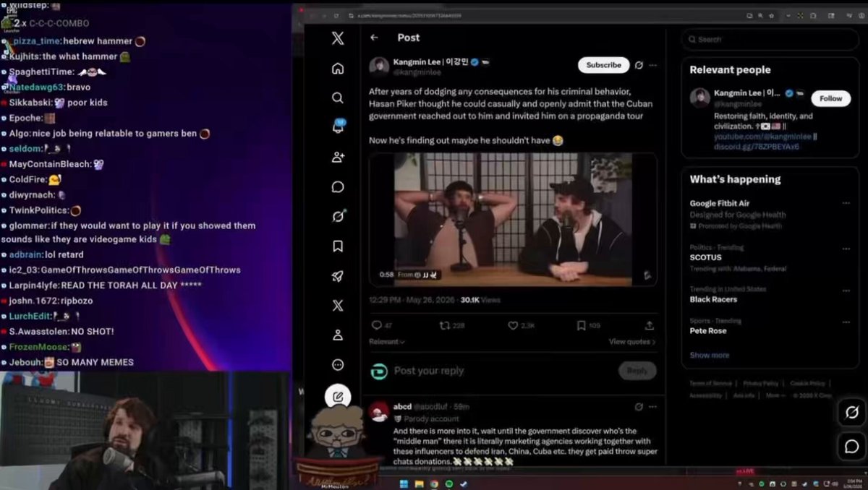Open Spotify from the taskbar
The height and width of the screenshot is (490, 868).
pos(448,483)
